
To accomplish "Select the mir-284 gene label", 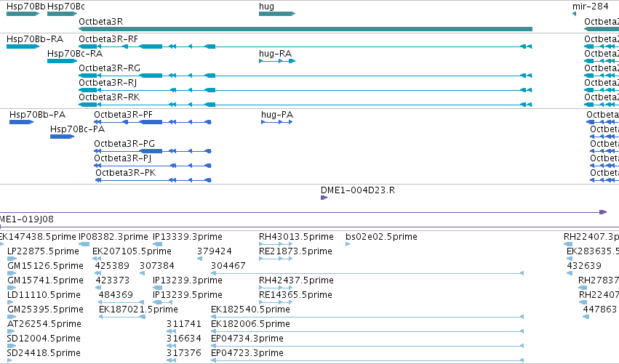I will pyautogui.click(x=590, y=7).
